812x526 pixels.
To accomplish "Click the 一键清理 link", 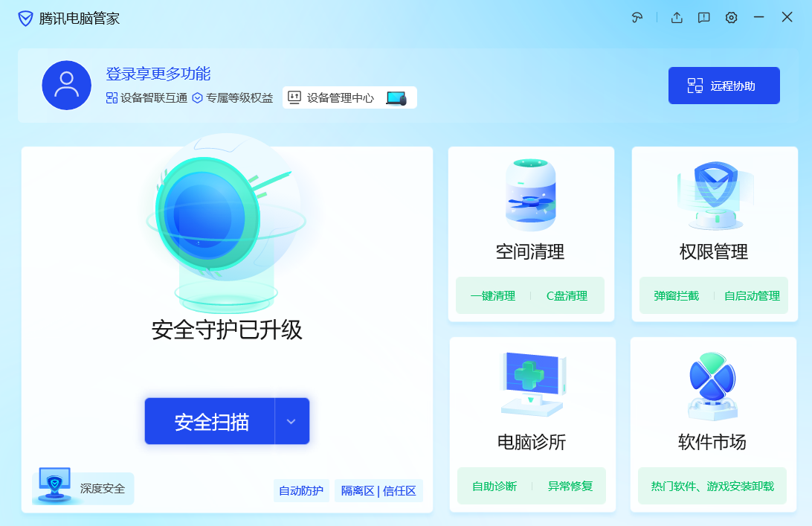I will [x=494, y=295].
